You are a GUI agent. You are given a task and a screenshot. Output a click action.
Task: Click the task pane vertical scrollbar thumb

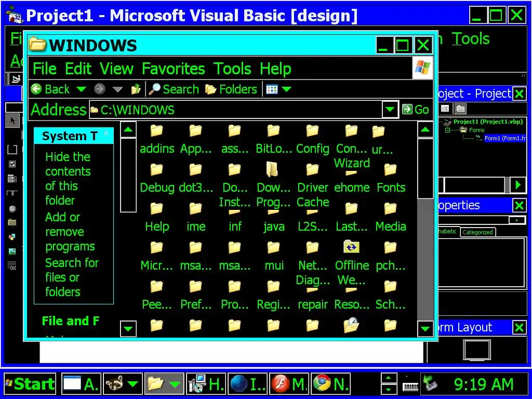point(128,175)
